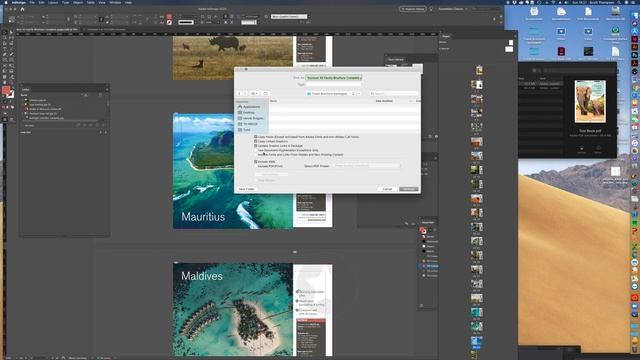Expand the Link Info section in Links panel
Image resolution: width=640 pixels, height=360 pixels.
pyautogui.click(x=26, y=132)
